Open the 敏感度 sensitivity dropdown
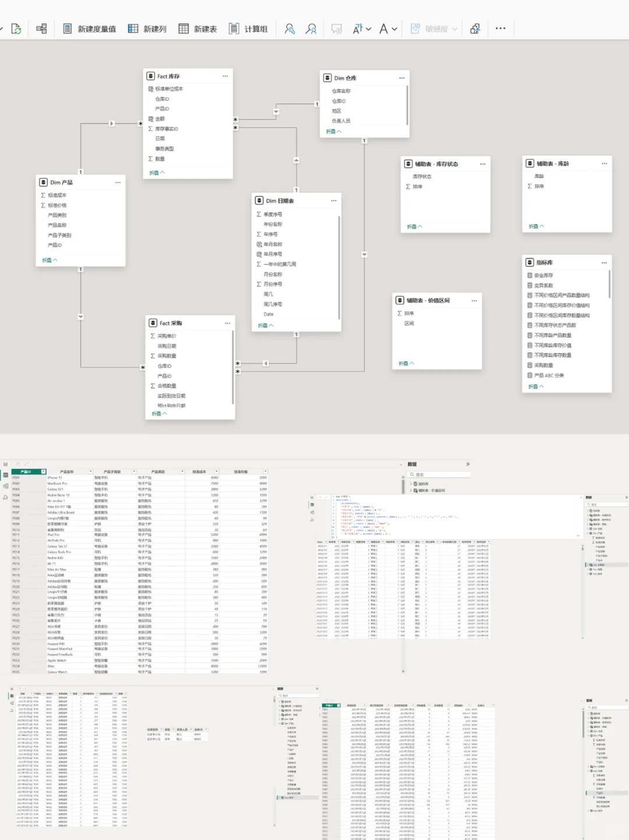The image size is (629, 840). click(x=434, y=29)
